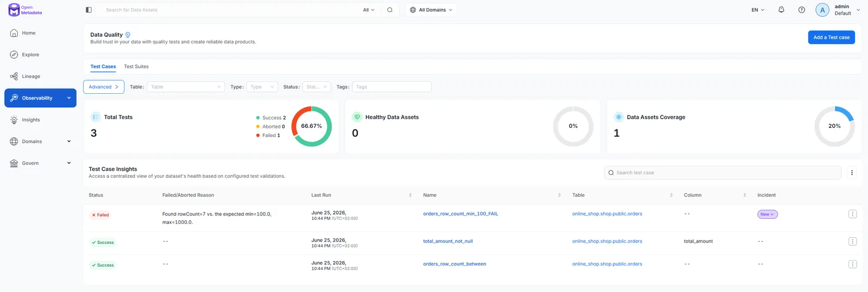Screen dimensions: 868x292
Task: Open the Explore menu item
Action: coord(40,55)
